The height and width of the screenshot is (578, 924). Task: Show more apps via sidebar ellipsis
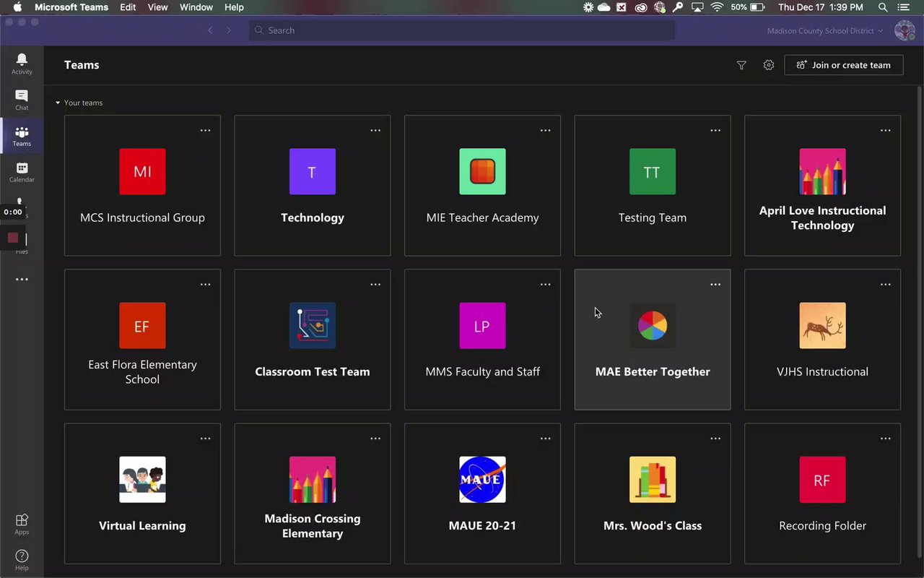pyautogui.click(x=22, y=280)
